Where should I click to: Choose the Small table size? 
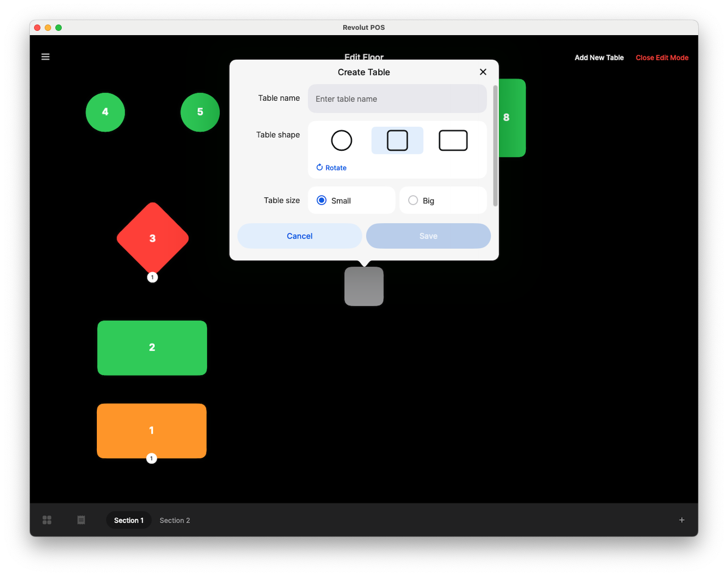pyautogui.click(x=352, y=201)
